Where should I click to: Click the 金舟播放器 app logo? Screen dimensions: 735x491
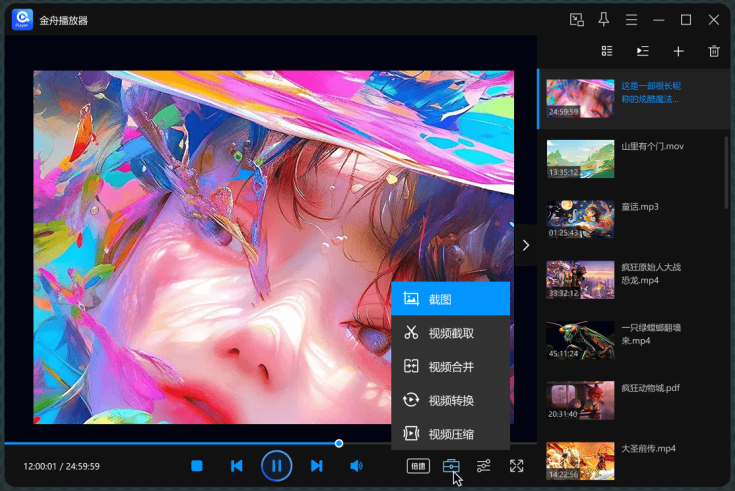pos(22,20)
